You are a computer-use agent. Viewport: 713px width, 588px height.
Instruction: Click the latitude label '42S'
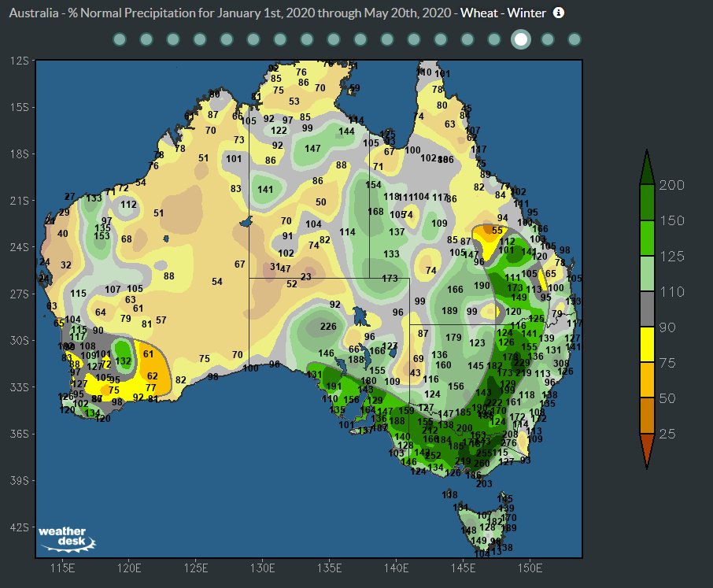[x=20, y=527]
